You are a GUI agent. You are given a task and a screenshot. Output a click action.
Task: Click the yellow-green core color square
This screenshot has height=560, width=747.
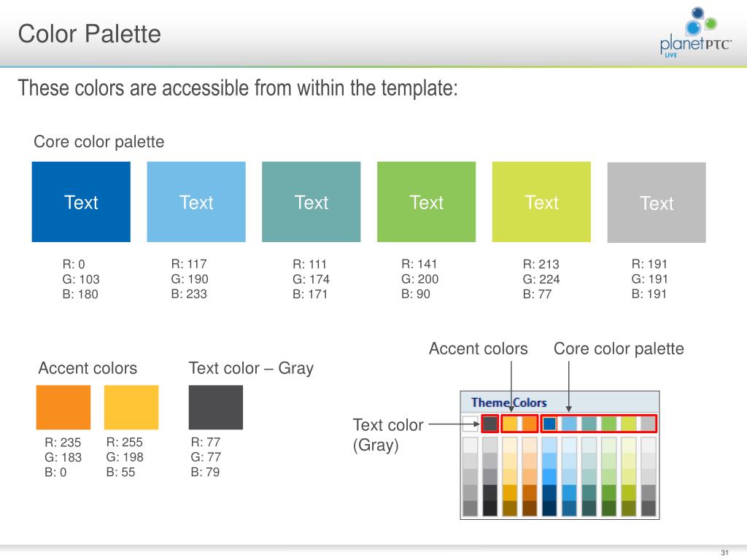[541, 202]
